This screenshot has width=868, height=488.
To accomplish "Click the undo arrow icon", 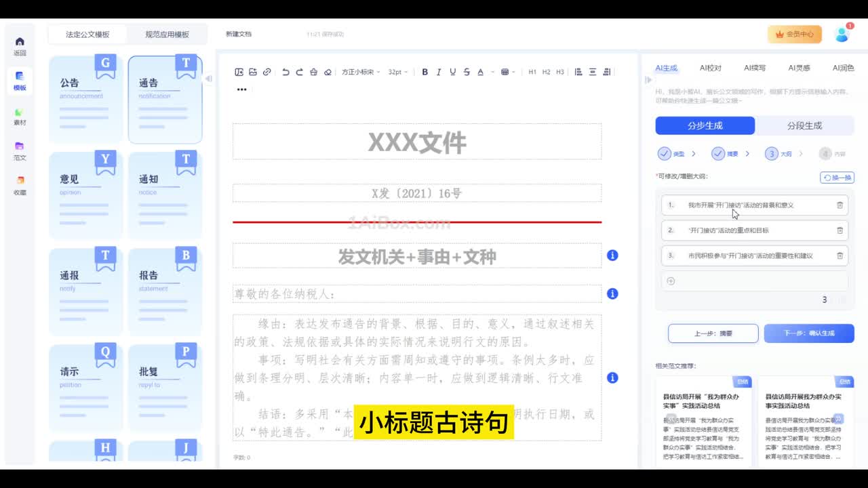I will [285, 72].
